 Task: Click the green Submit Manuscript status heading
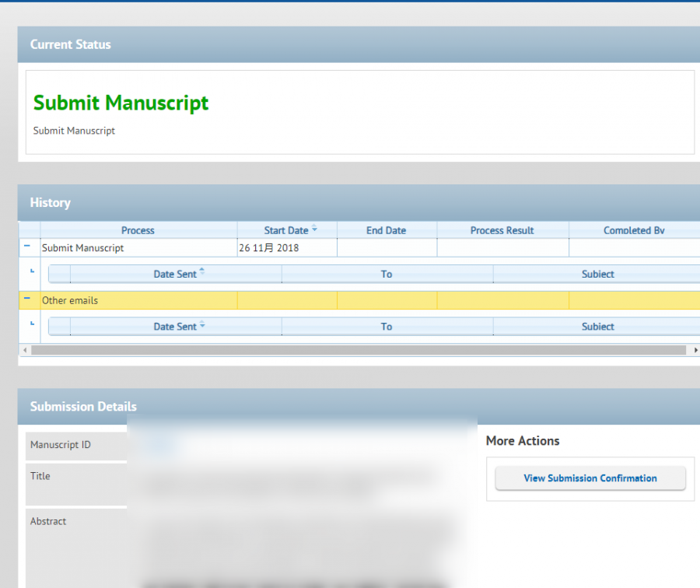[121, 103]
